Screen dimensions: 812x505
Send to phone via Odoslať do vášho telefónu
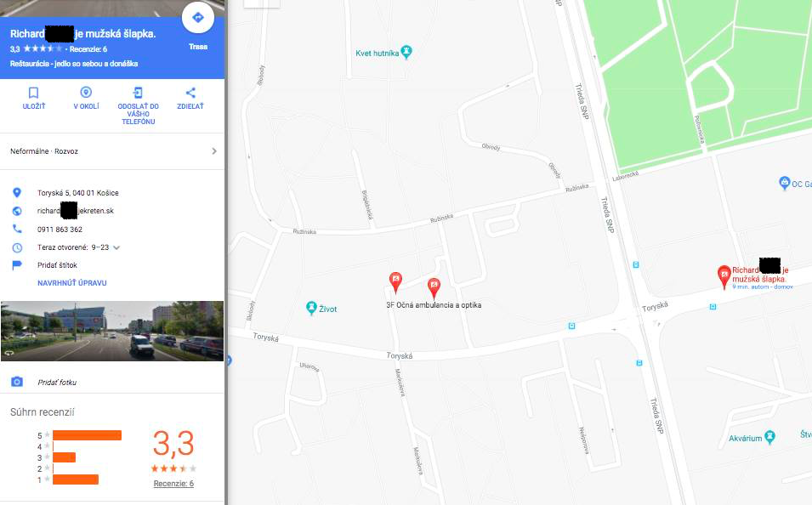click(138, 93)
